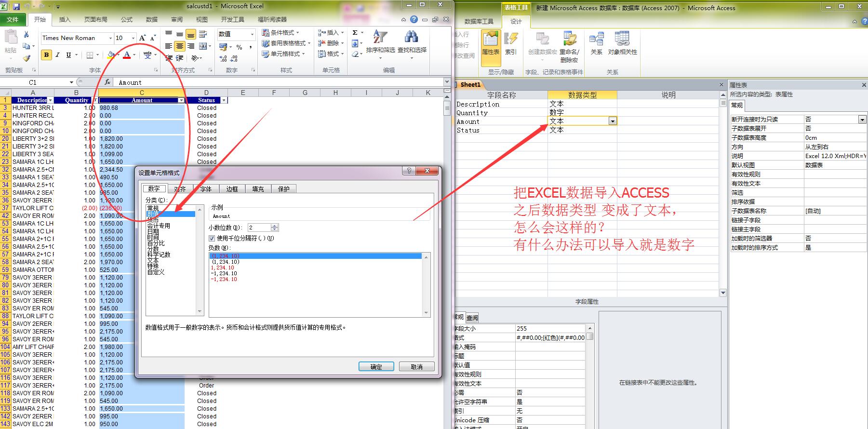Align text right in Excel ribbon
This screenshot has height=429, width=868.
pos(191,46)
